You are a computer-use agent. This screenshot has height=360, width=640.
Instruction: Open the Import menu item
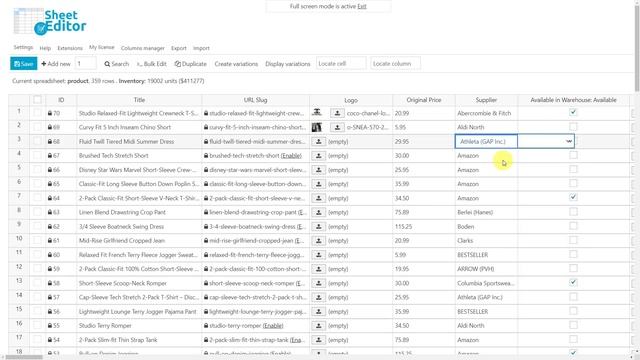coord(201,48)
